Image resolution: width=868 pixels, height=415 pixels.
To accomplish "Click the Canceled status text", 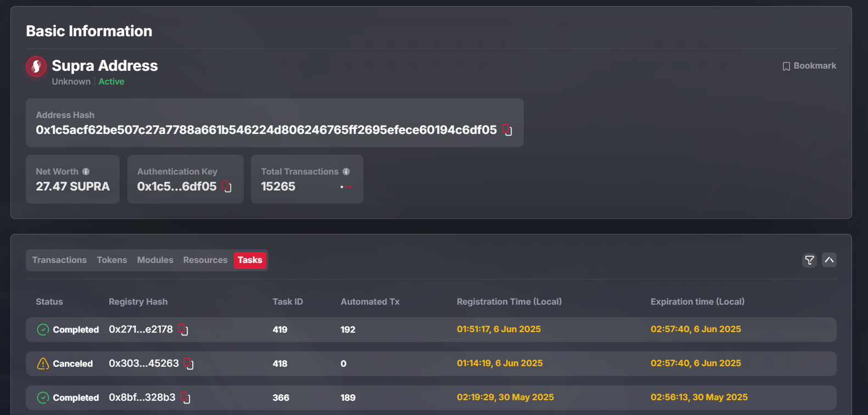I will point(73,364).
